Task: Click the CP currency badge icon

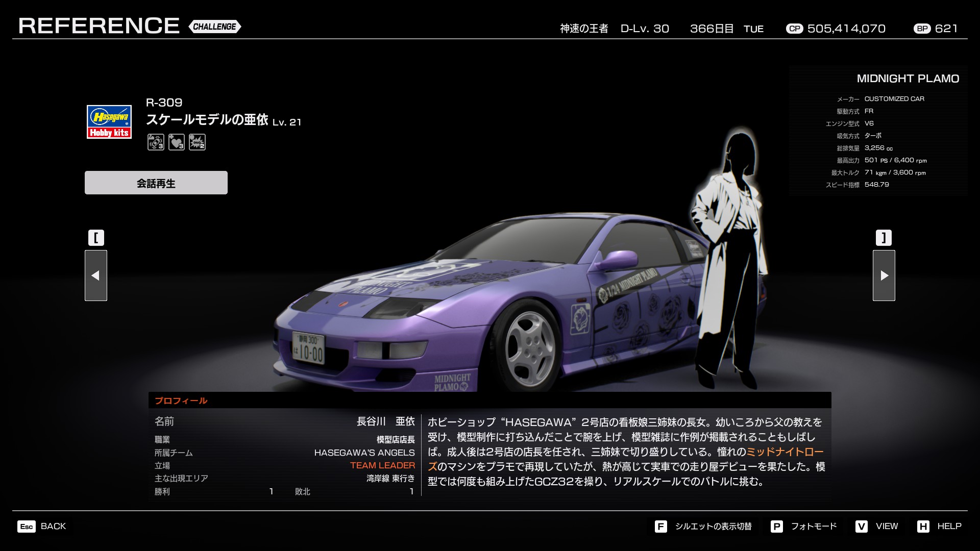Action: 794,29
